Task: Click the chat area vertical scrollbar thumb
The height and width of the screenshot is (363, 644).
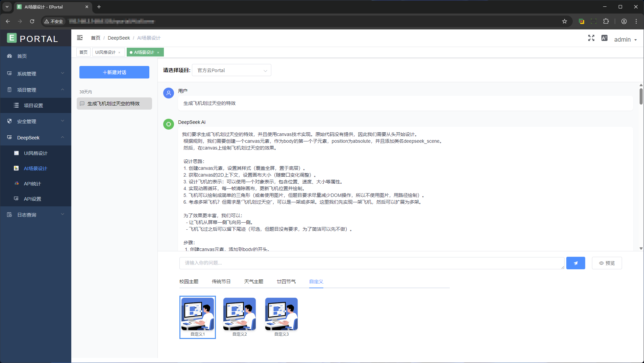Action: click(x=641, y=96)
